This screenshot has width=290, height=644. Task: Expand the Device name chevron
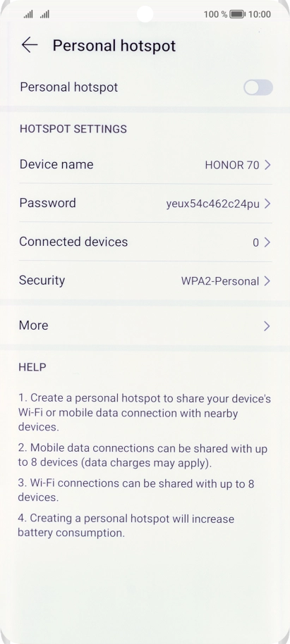[x=267, y=165]
